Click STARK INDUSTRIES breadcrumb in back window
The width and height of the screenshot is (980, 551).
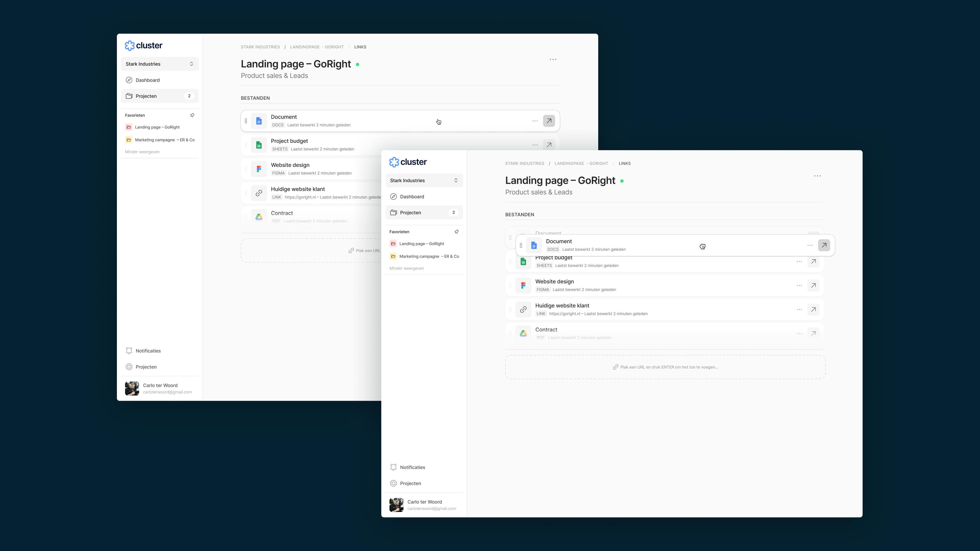(x=260, y=47)
